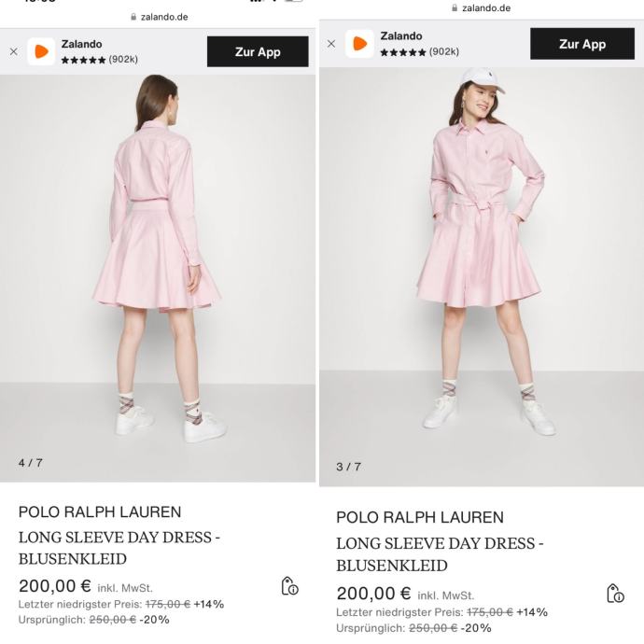Screen dimensions: 644x644
Task: Tap the Zalando logo in left banner
Action: [x=41, y=51]
